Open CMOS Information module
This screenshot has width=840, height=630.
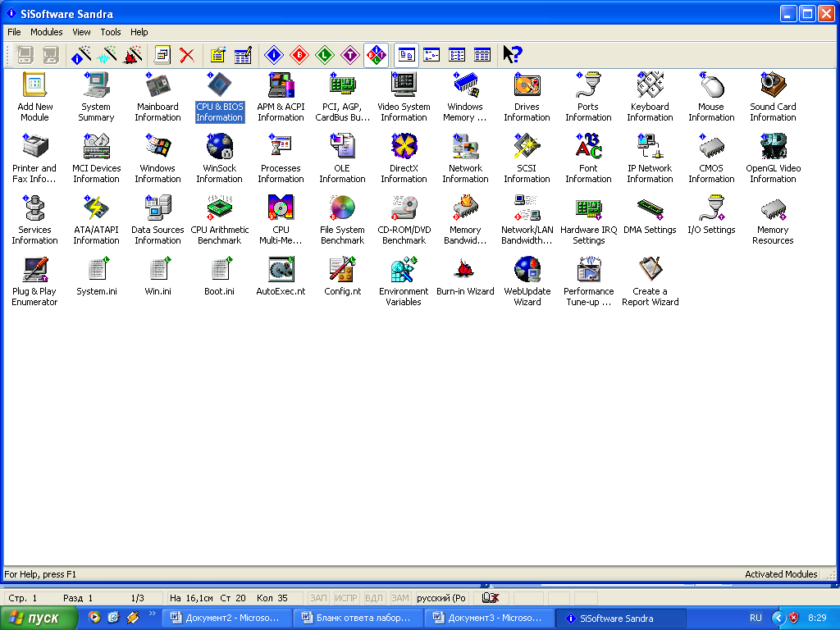click(711, 159)
